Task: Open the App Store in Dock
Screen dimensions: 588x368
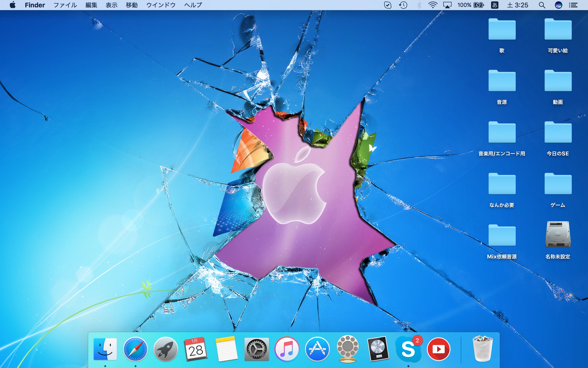Action: [x=317, y=349]
